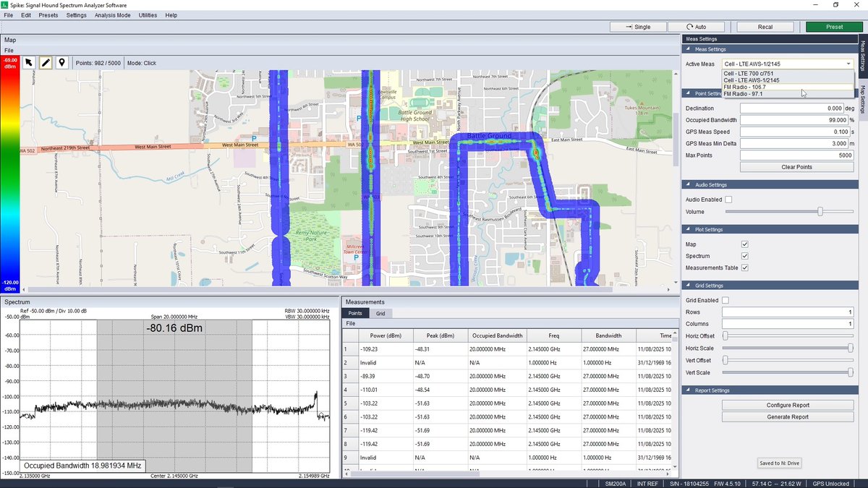
Task: Toggle the Spectrum plot checkbox
Action: tap(745, 256)
